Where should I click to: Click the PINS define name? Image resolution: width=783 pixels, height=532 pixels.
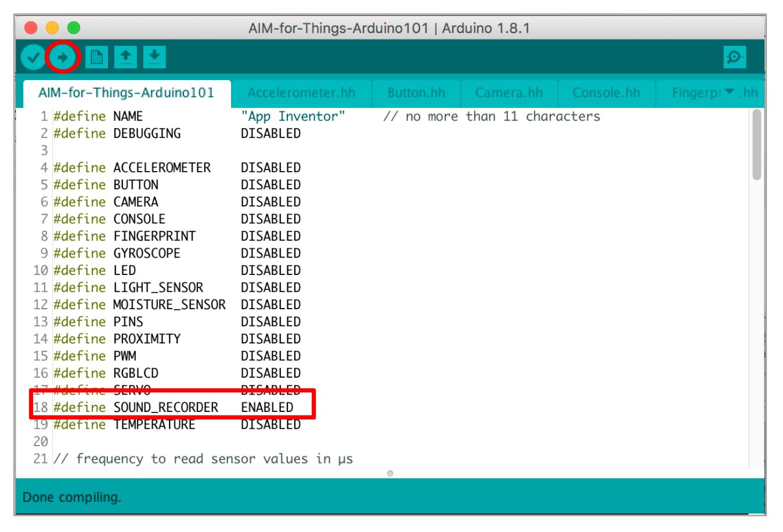[128, 322]
